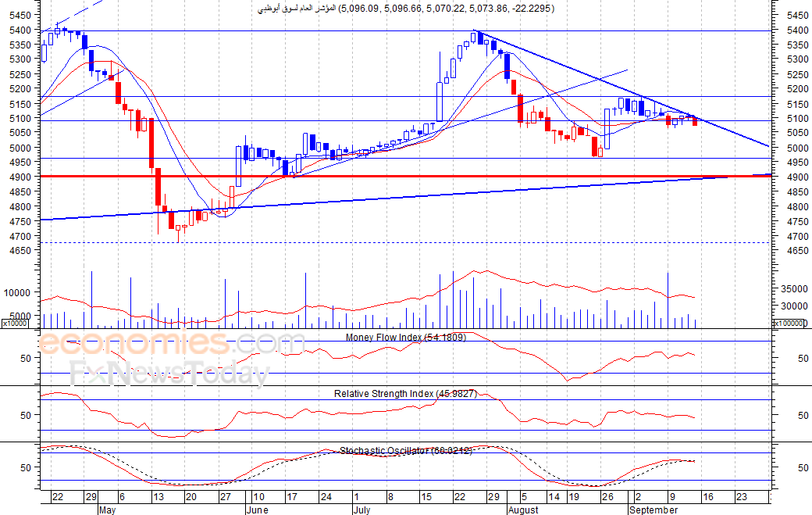Select date tick 5 in August
The width and height of the screenshot is (812, 515).
point(524,497)
